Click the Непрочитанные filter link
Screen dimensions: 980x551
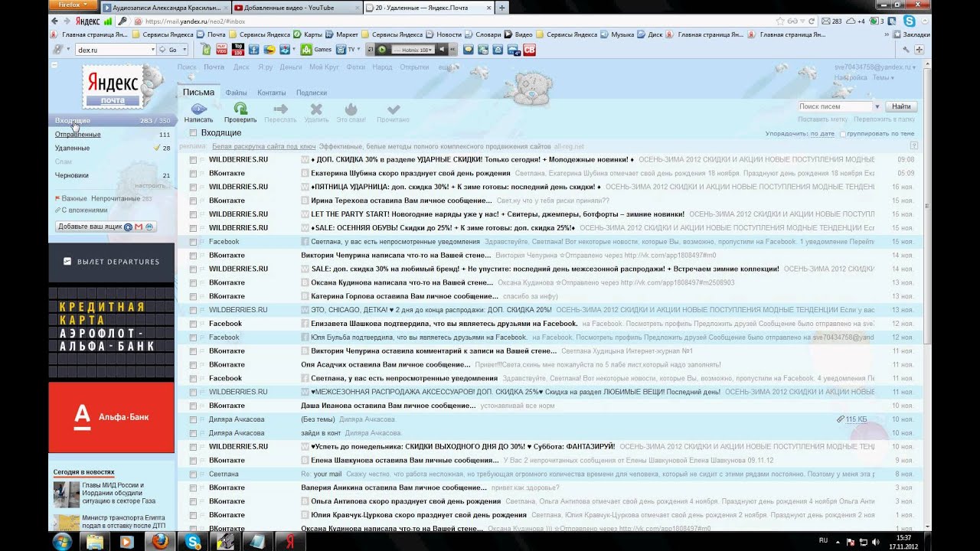(116, 198)
